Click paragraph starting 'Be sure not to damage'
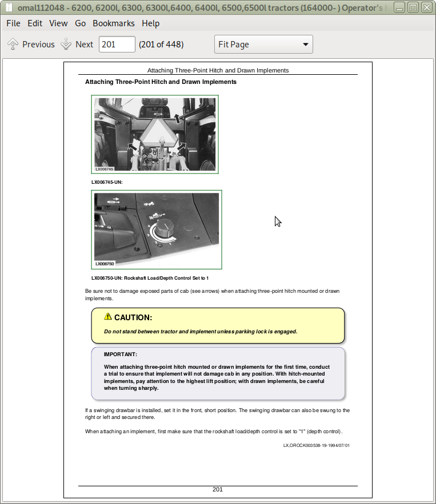436x504 pixels. pos(213,295)
